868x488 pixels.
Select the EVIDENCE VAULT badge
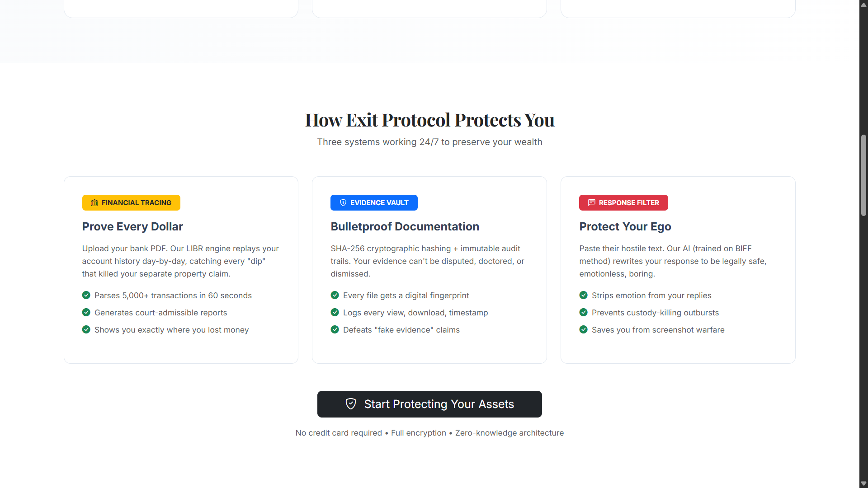(374, 202)
